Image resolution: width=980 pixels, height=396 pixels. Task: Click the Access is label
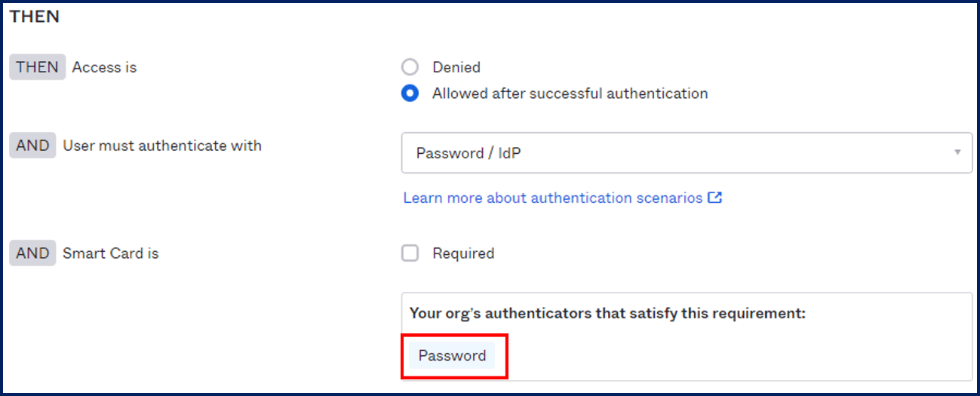(104, 67)
